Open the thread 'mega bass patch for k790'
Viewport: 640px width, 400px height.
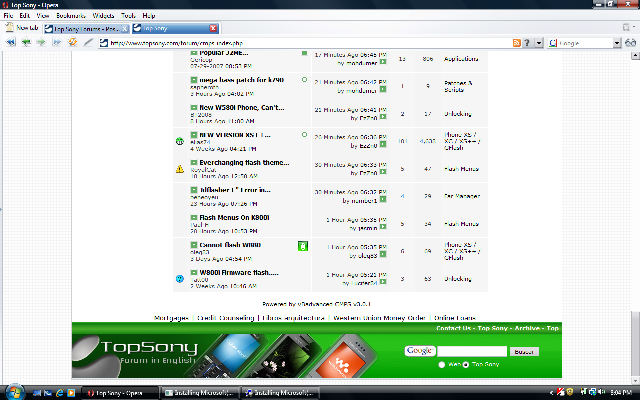[x=241, y=80]
